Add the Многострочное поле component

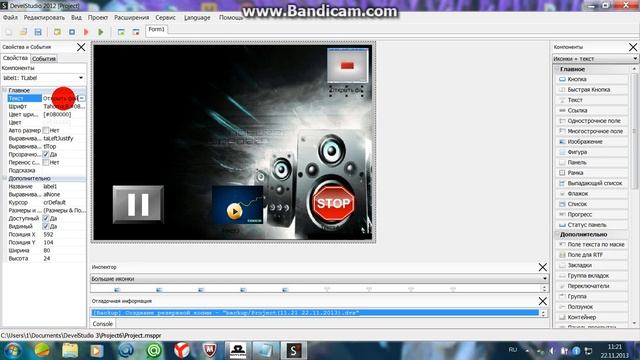coord(592,131)
